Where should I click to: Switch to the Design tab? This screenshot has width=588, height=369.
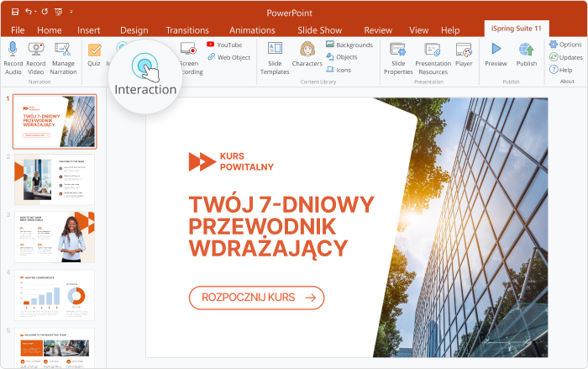click(x=134, y=30)
